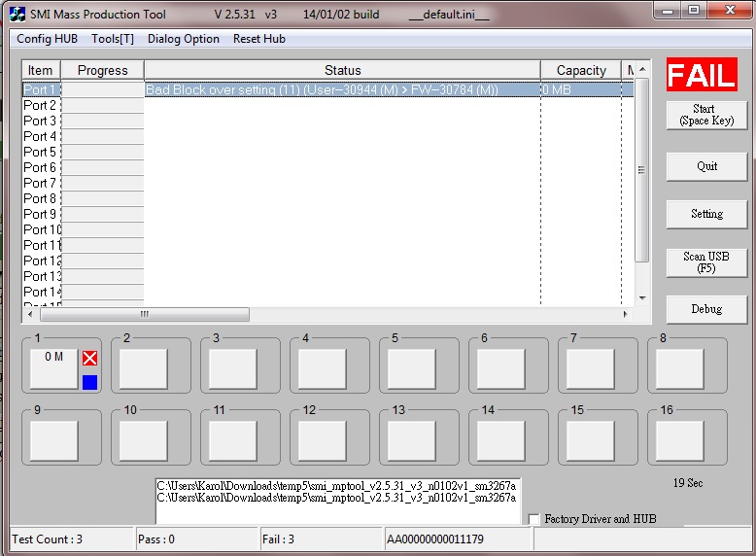Click the Fail : 3 status field
This screenshot has width=756, height=556.
(322, 539)
